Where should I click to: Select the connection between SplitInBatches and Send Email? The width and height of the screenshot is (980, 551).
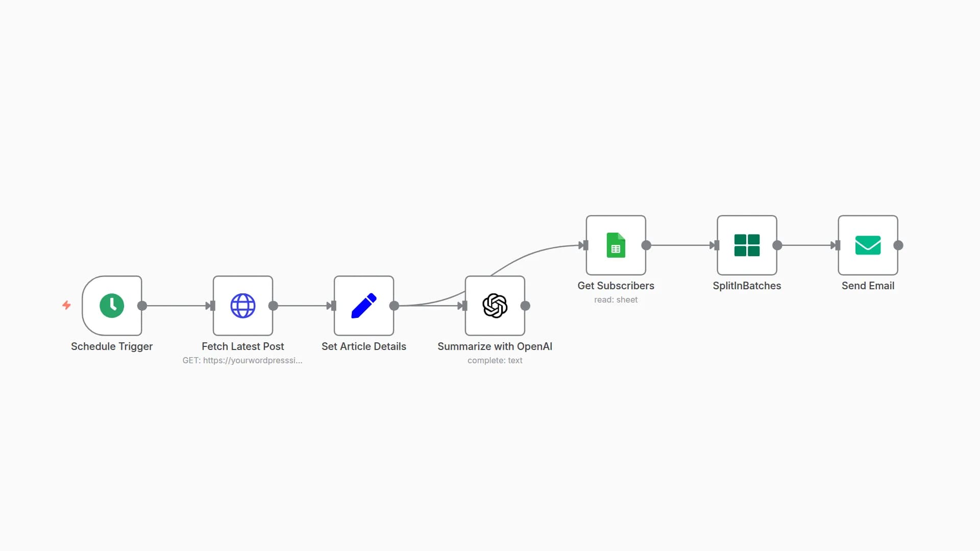point(806,245)
